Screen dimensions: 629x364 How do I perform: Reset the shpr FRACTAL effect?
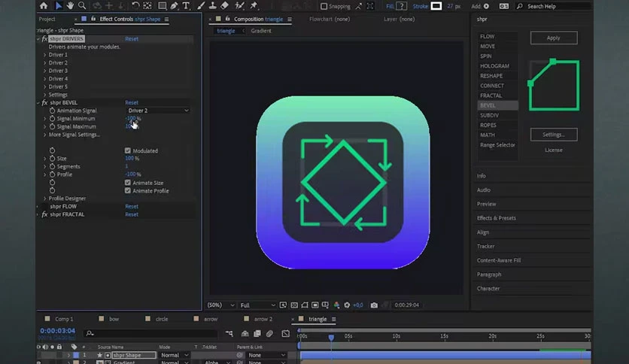(x=132, y=214)
